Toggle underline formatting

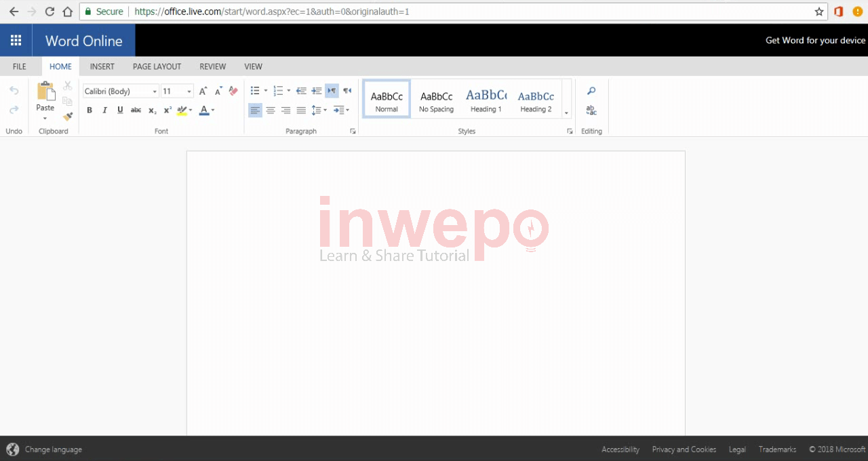(120, 111)
